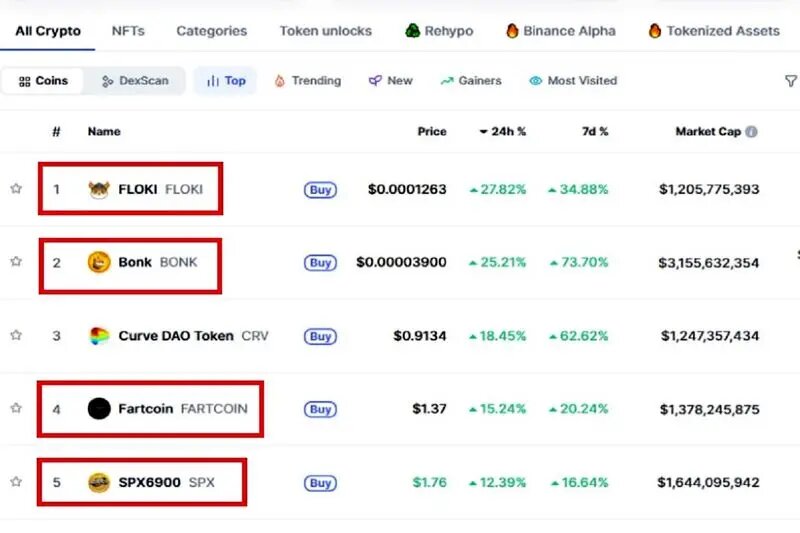This screenshot has width=800, height=533.
Task: Toggle the watchlist star for Bonk
Action: (x=16, y=261)
